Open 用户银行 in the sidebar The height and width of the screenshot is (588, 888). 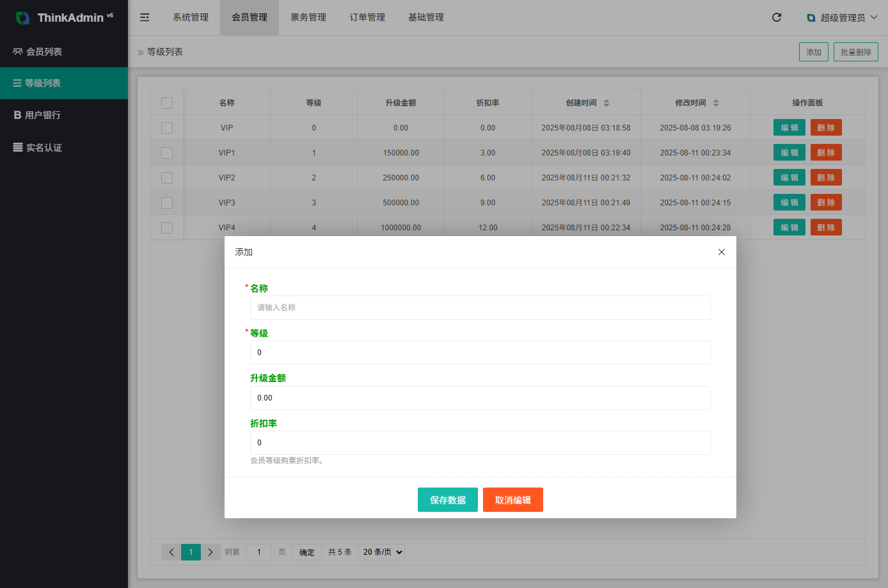pos(64,115)
